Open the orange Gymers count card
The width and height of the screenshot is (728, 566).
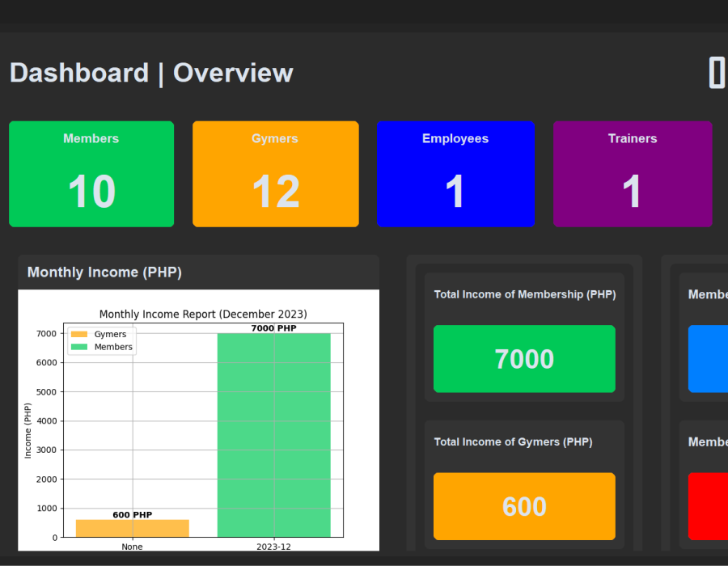pyautogui.click(x=275, y=174)
